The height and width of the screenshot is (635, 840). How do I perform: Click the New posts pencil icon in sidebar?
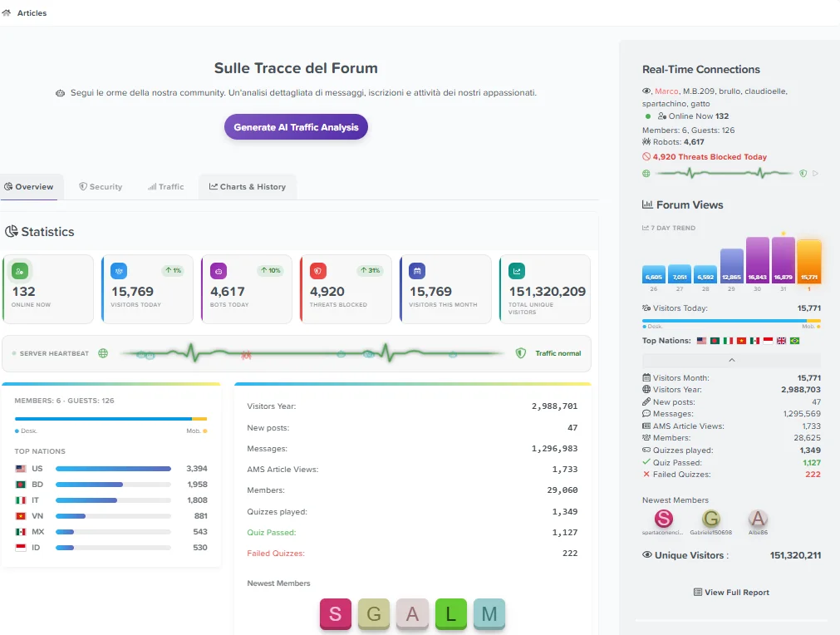click(646, 401)
